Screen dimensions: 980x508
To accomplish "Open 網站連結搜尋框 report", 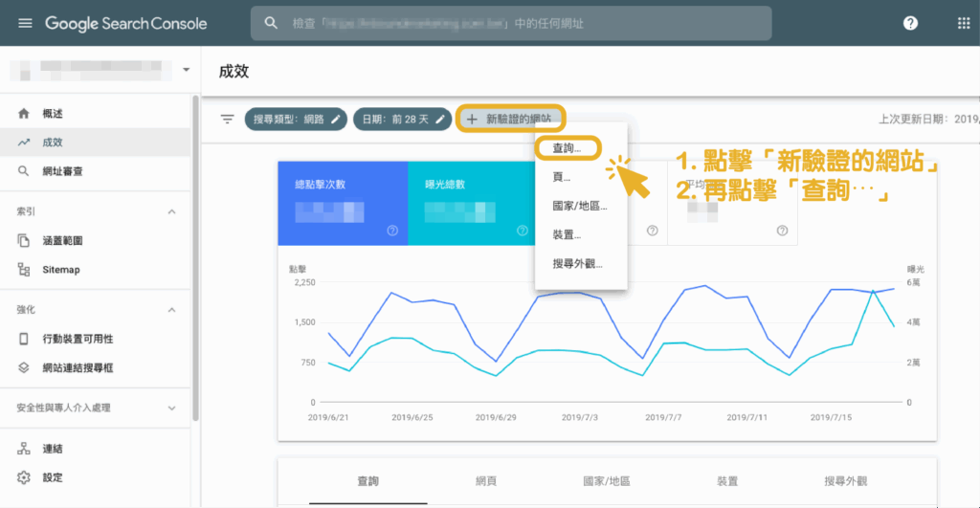I will pos(95,367).
